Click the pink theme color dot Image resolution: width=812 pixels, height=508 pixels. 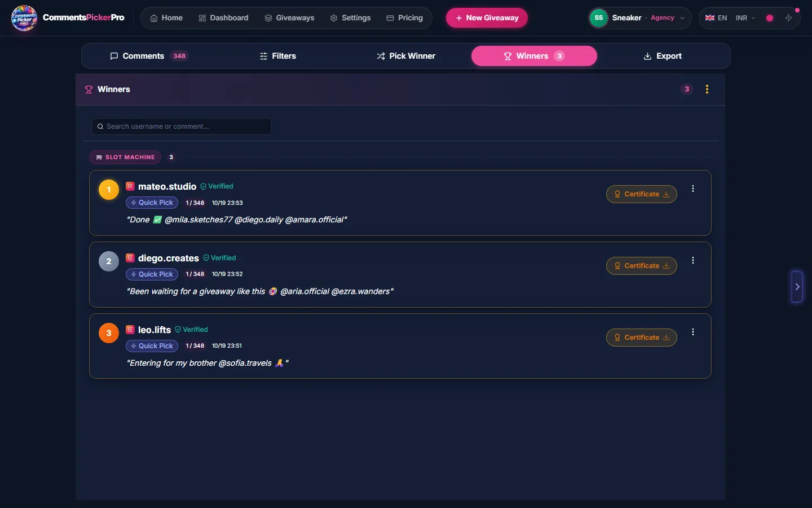click(769, 18)
